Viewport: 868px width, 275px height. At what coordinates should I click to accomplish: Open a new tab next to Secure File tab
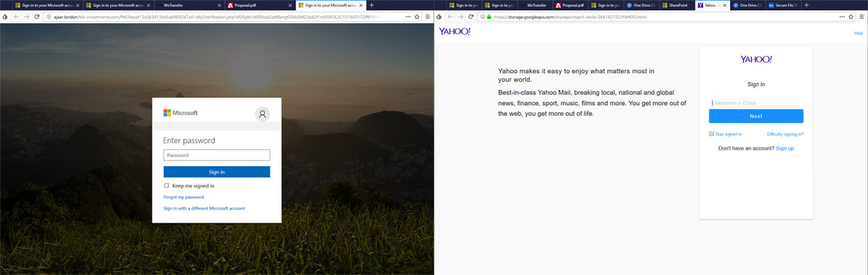[806, 5]
